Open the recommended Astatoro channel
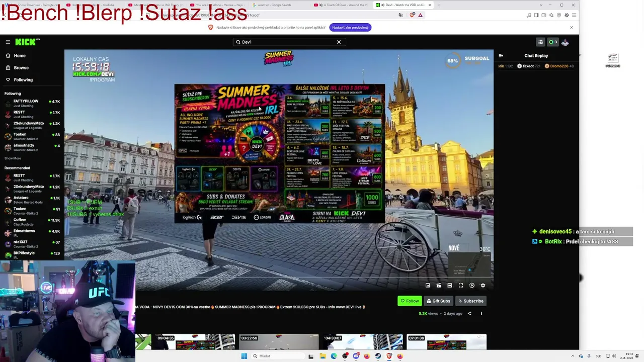 pyautogui.click(x=32, y=200)
